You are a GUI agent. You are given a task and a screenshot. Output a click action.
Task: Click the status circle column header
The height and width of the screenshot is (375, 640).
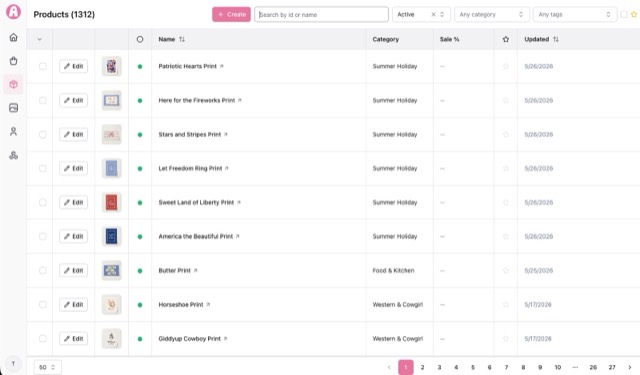(140, 40)
